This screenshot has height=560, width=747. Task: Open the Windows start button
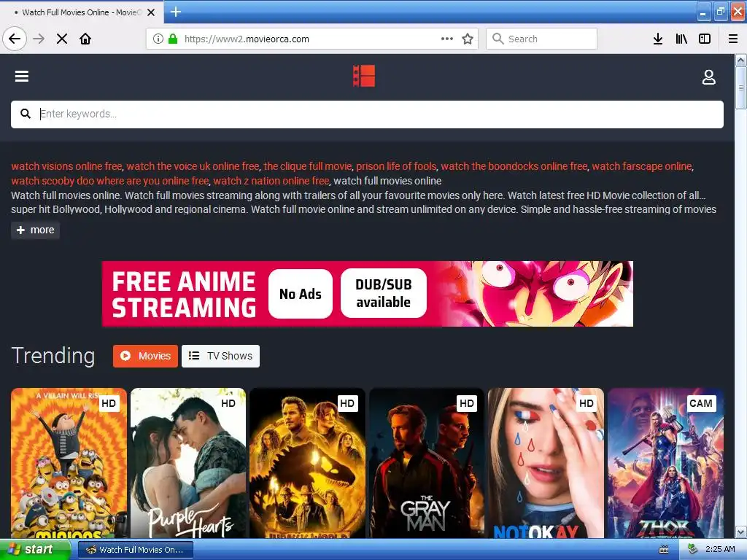34,550
